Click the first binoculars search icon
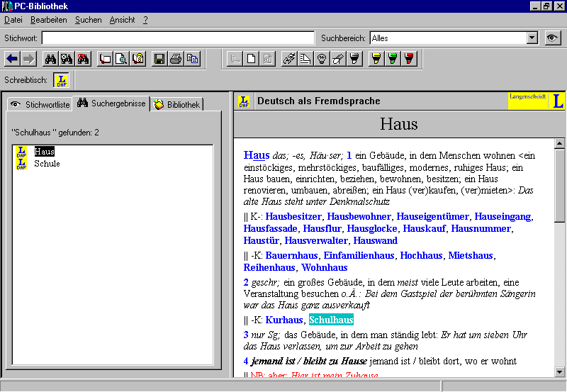567x392 pixels. [x=50, y=59]
